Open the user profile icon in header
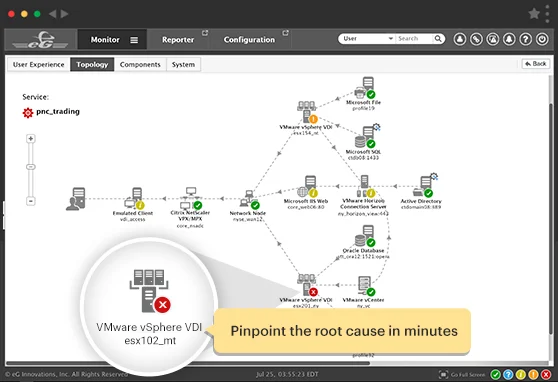This screenshot has height=382, width=558. click(460, 39)
